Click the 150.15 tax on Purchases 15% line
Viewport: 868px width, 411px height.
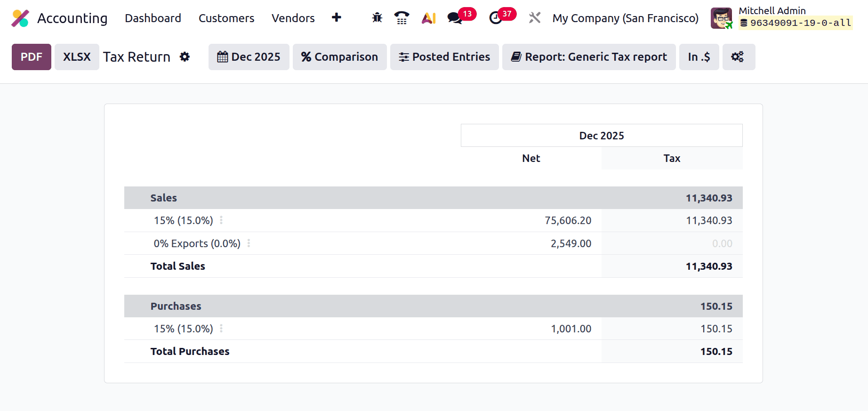(716, 329)
